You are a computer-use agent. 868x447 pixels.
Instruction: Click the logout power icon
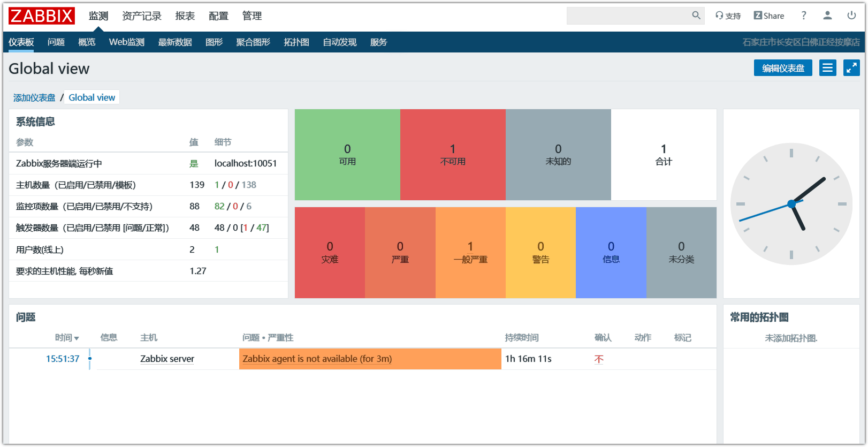pos(851,16)
